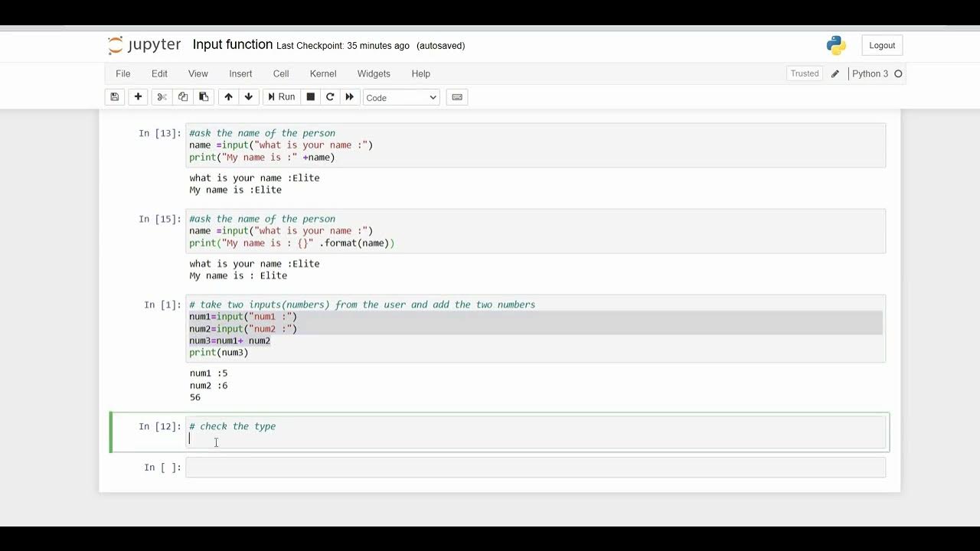Open the command palette keyboard icon
The height and width of the screenshot is (551, 980).
(x=457, y=97)
